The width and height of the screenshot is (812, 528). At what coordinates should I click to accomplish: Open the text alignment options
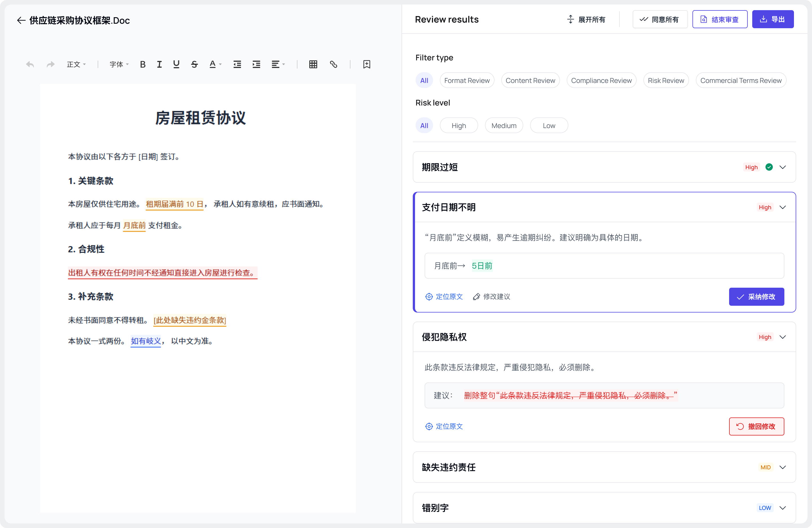point(278,64)
